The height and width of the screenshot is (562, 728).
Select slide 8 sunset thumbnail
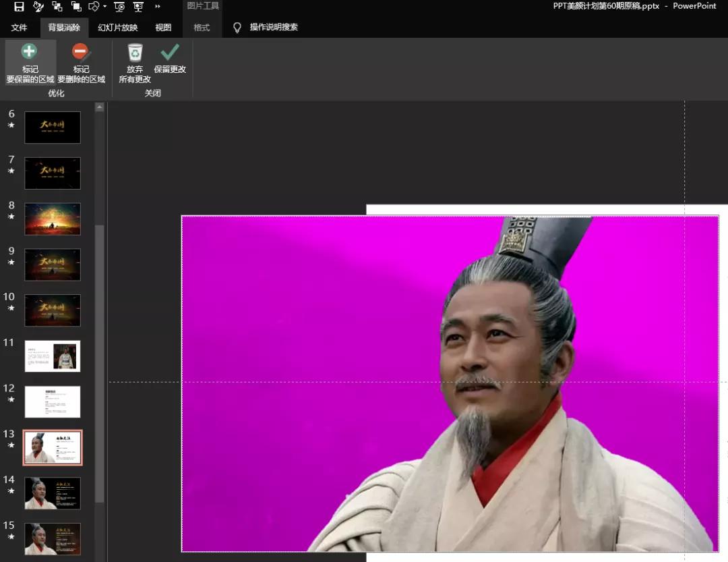click(53, 219)
